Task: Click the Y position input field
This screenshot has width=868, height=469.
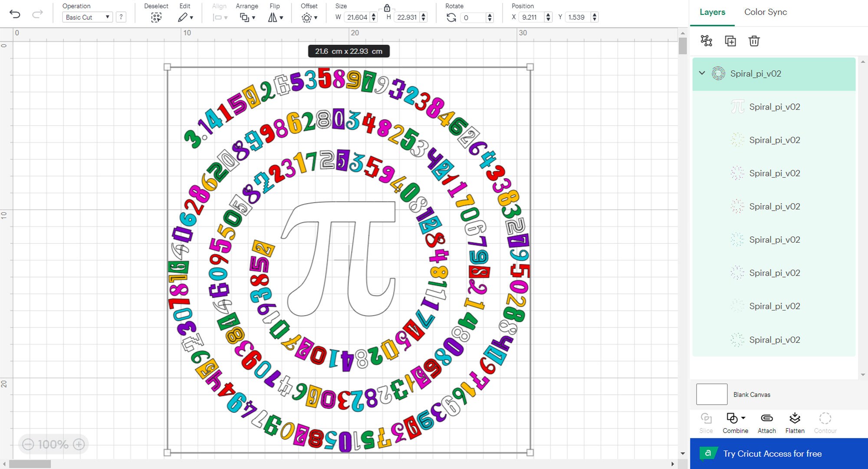Action: [x=578, y=17]
